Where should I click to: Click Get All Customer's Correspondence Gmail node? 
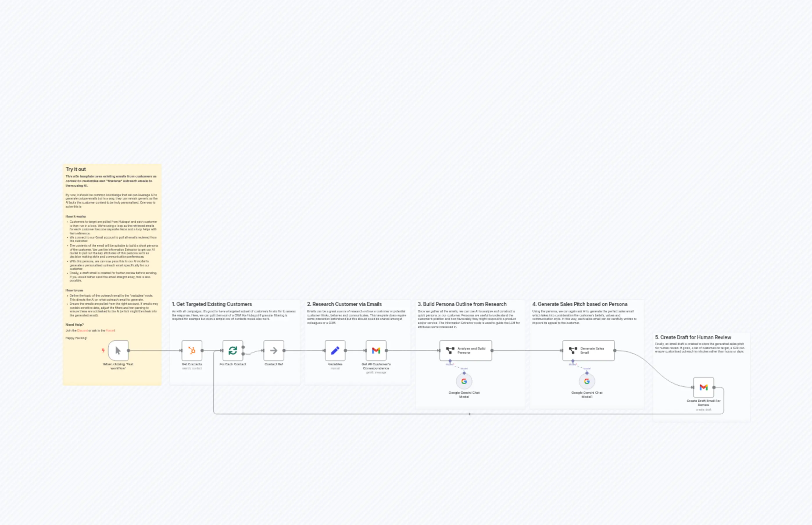(x=376, y=350)
